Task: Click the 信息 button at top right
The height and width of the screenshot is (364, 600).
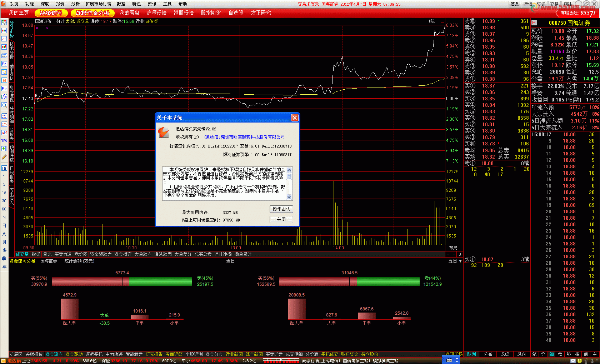Action: [515, 4]
